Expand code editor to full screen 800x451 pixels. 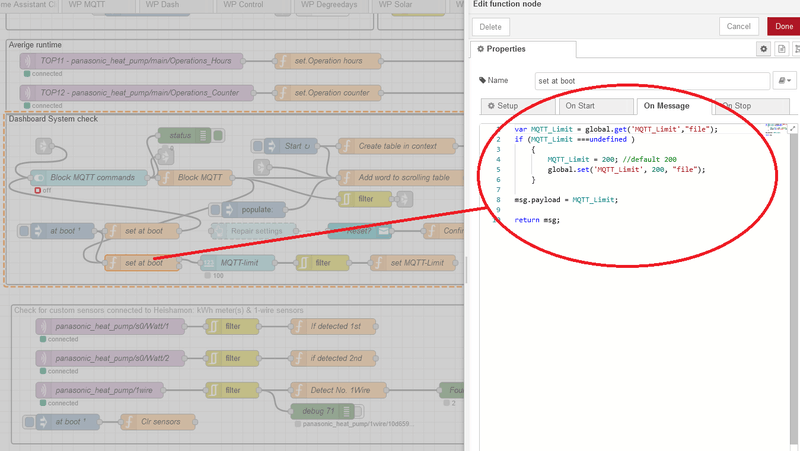(x=793, y=129)
